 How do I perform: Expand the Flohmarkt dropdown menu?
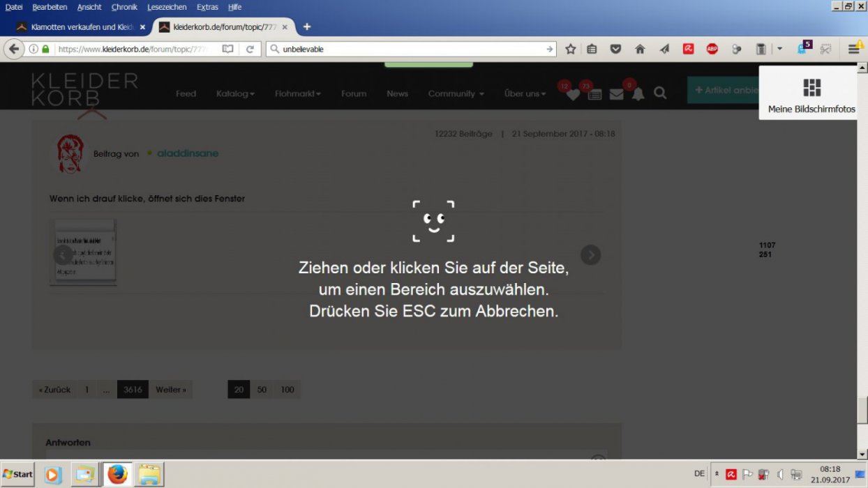297,93
